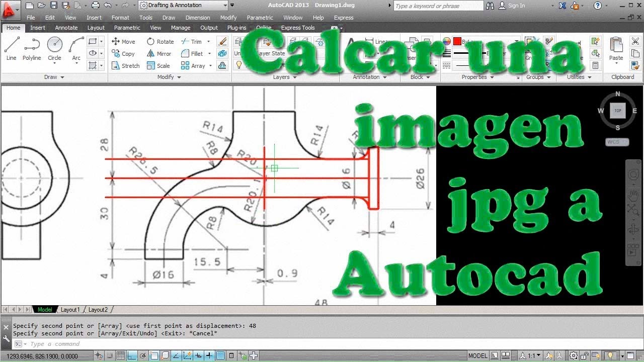The height and width of the screenshot is (362, 644).
Task: Open the Dimension menu
Action: 198,18
